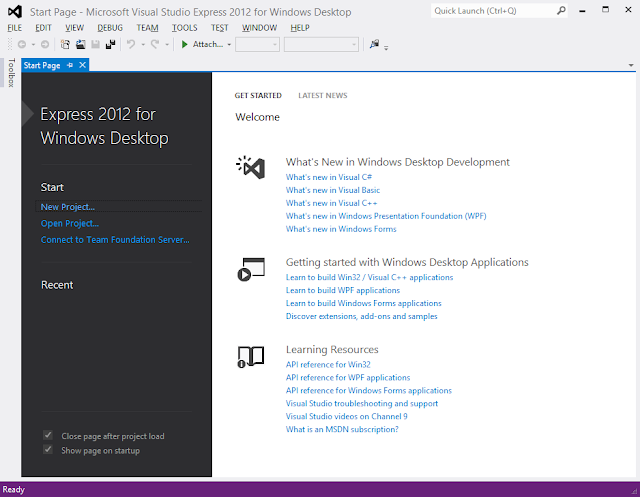Open the Undo history dropdown arrow

tap(143, 44)
